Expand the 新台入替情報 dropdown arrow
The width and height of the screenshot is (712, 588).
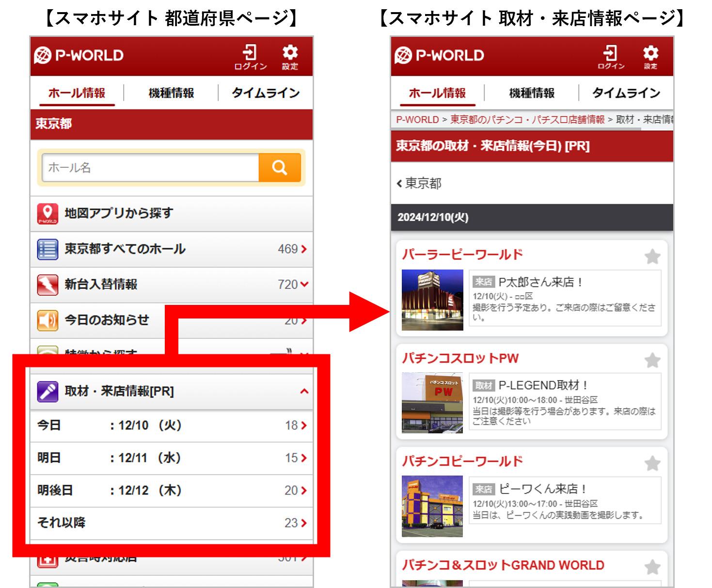coord(304,285)
